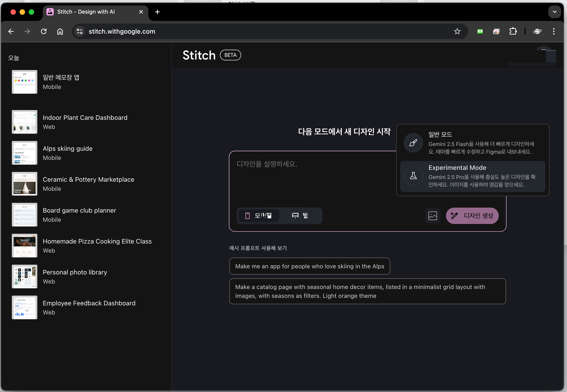Open Chrome three-dot menu
The width and height of the screenshot is (567, 392).
[554, 31]
